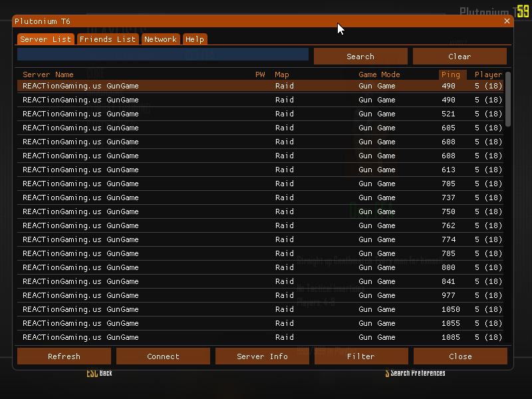Viewport: 532px width, 399px height.
Task: Click the server list vertical scrollbar
Action: pyautogui.click(x=508, y=100)
